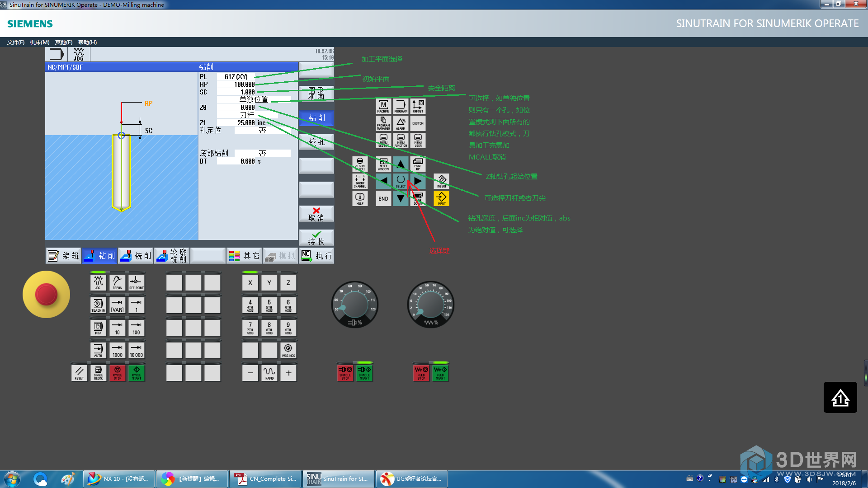This screenshot has width=868, height=488.
Task: Open the MACHINE operating area key
Action: [383, 107]
